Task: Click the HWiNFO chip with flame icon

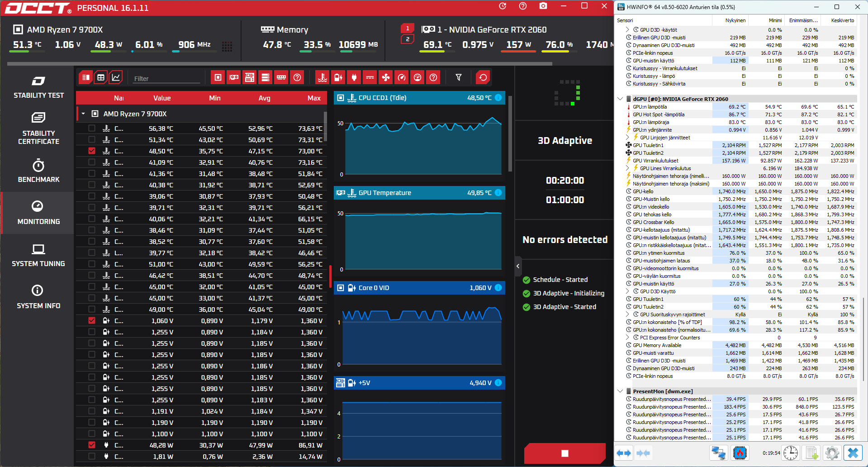Action: [740, 453]
